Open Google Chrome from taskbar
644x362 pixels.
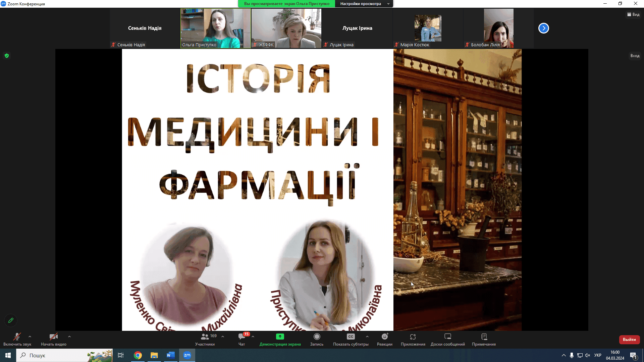[138, 355]
